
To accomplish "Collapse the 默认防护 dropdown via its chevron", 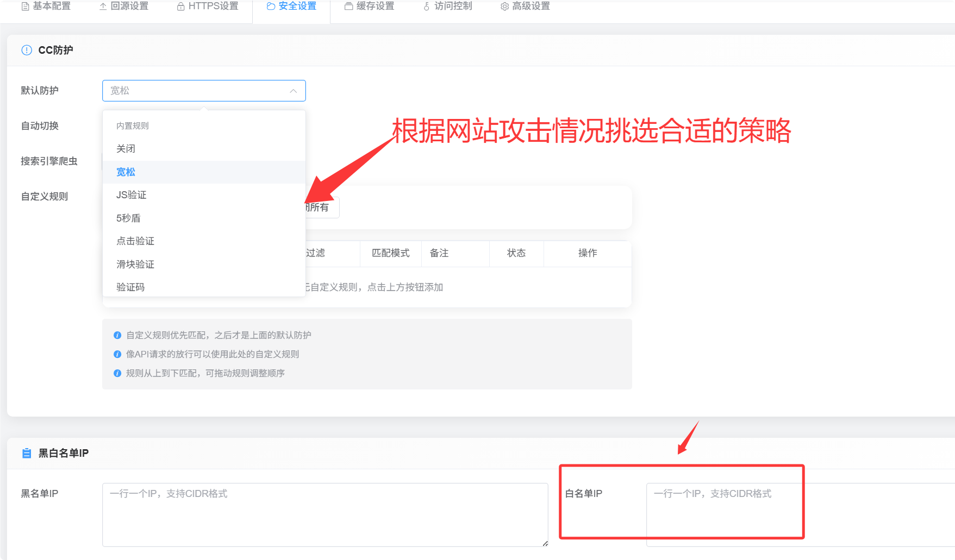I will 293,91.
